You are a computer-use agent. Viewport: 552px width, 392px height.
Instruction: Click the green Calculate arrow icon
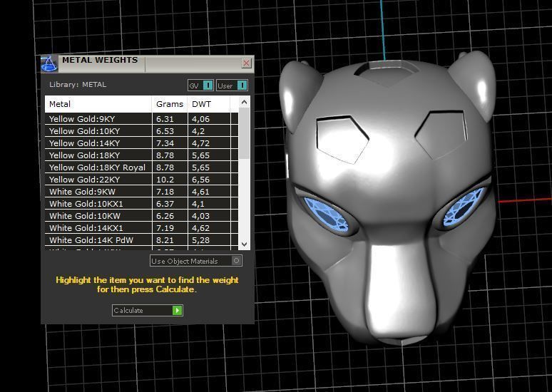[178, 310]
